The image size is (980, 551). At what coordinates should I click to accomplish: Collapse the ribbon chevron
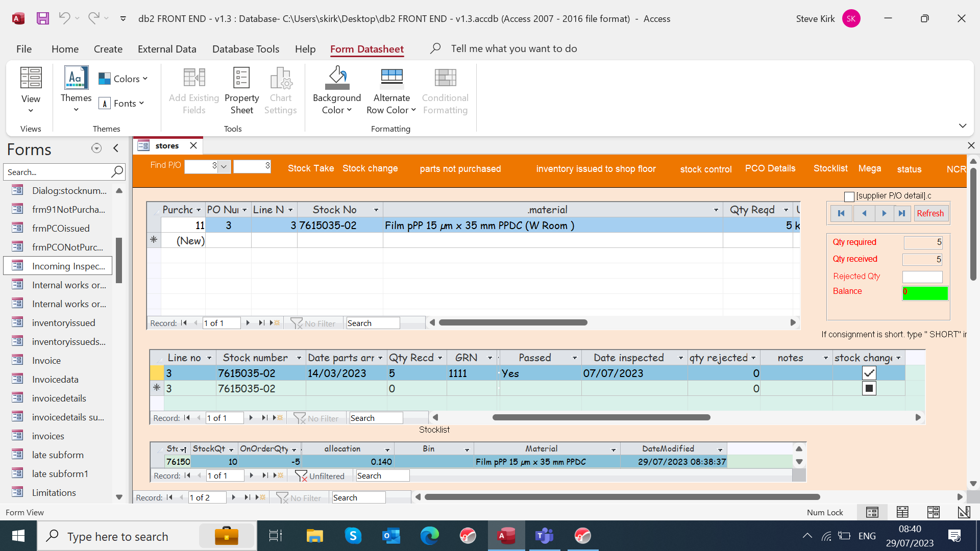[x=963, y=126]
